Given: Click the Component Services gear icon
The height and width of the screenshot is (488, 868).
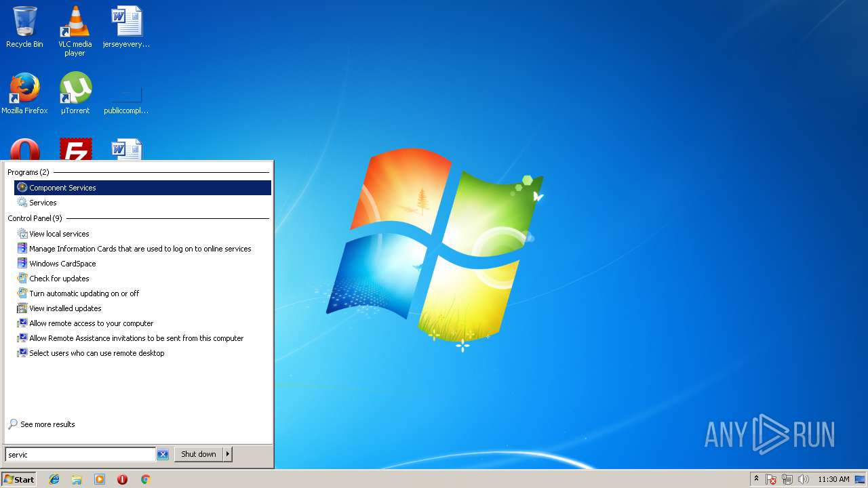Looking at the screenshot, I should point(22,188).
